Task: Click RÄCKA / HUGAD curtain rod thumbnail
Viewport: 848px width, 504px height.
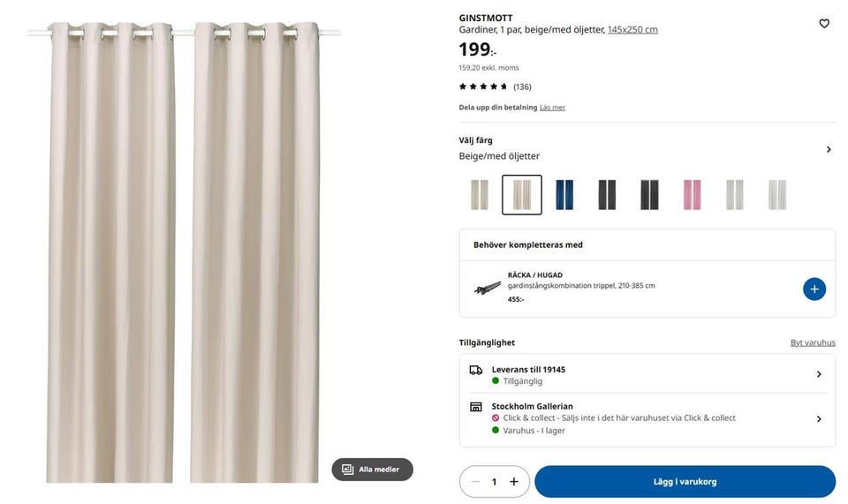Action: 487,288
